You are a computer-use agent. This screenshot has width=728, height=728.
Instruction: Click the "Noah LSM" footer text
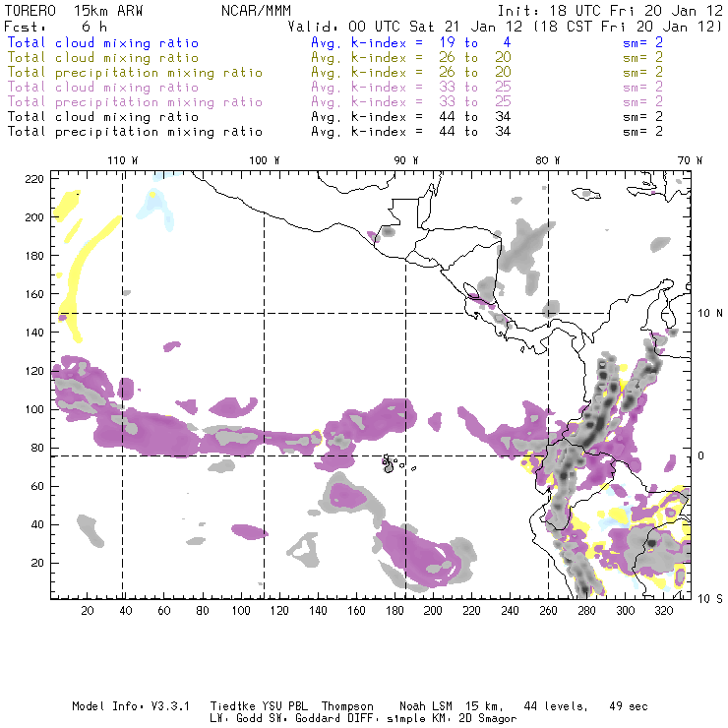pos(426,706)
